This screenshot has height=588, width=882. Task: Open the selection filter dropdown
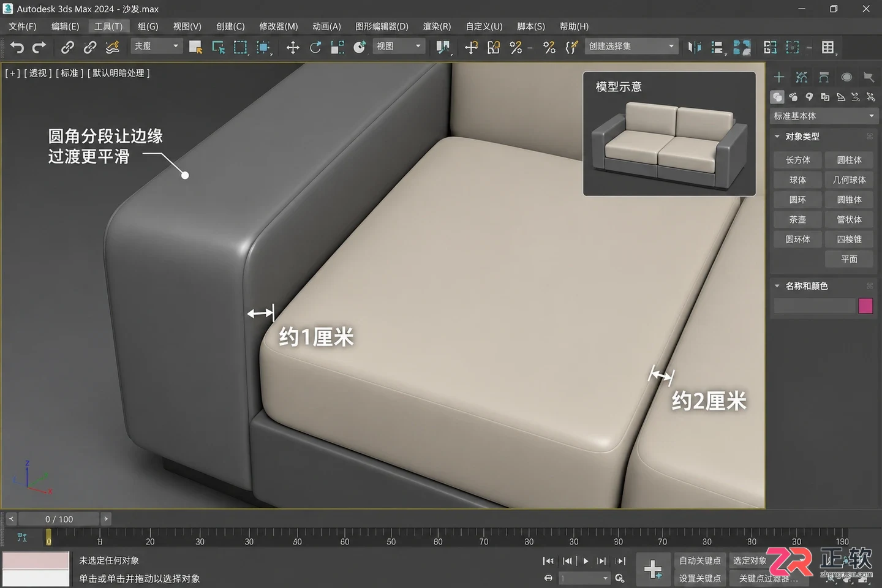(x=157, y=46)
